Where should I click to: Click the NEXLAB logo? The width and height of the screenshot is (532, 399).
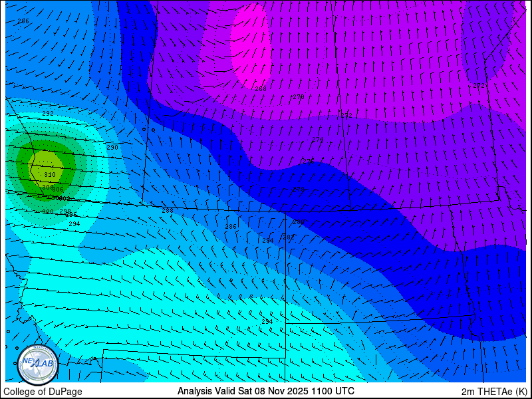pyautogui.click(x=38, y=364)
